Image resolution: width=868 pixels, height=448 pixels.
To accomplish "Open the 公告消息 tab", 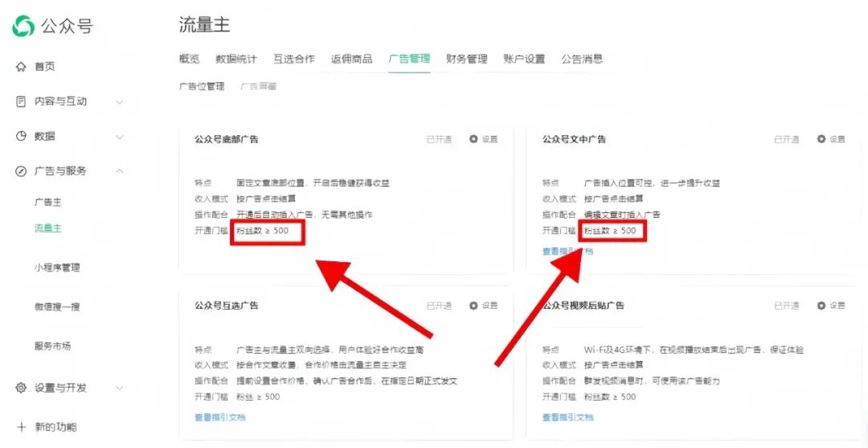I will coord(582,60).
